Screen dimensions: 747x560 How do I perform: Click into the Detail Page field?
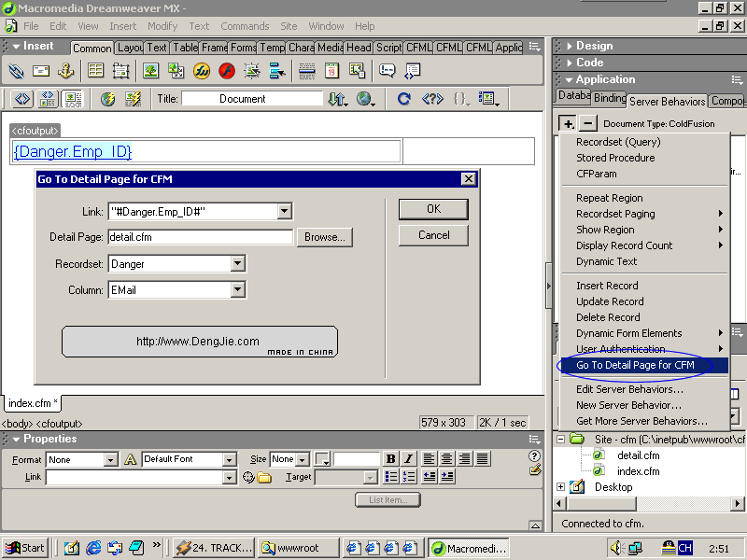(201, 237)
